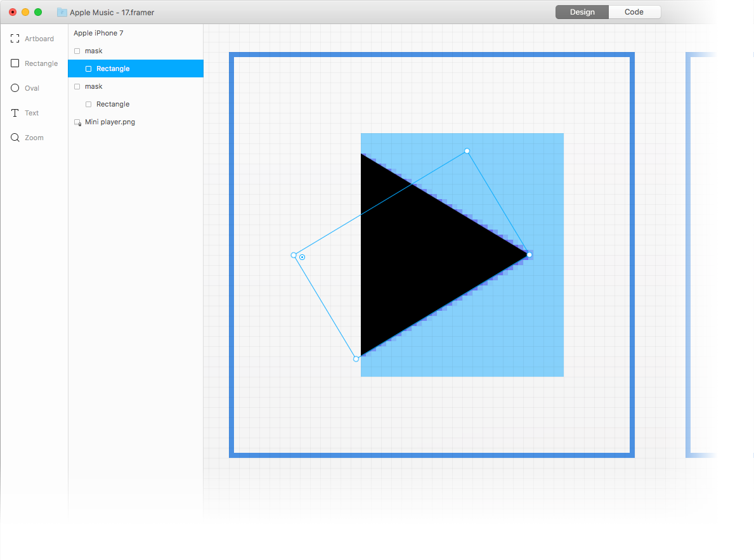Select the Text tool icon
This screenshot has height=560, width=754.
[x=15, y=113]
